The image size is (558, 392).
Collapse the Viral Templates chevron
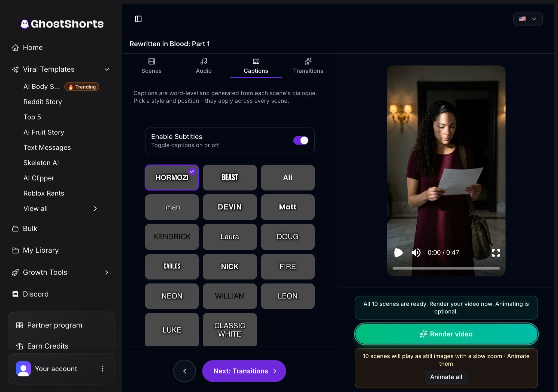[x=107, y=69]
